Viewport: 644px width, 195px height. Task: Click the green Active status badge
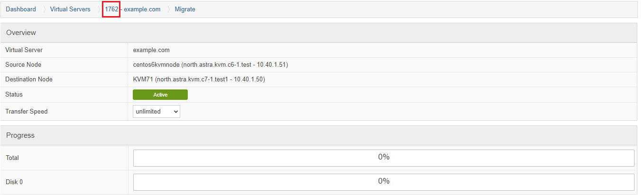pos(160,95)
